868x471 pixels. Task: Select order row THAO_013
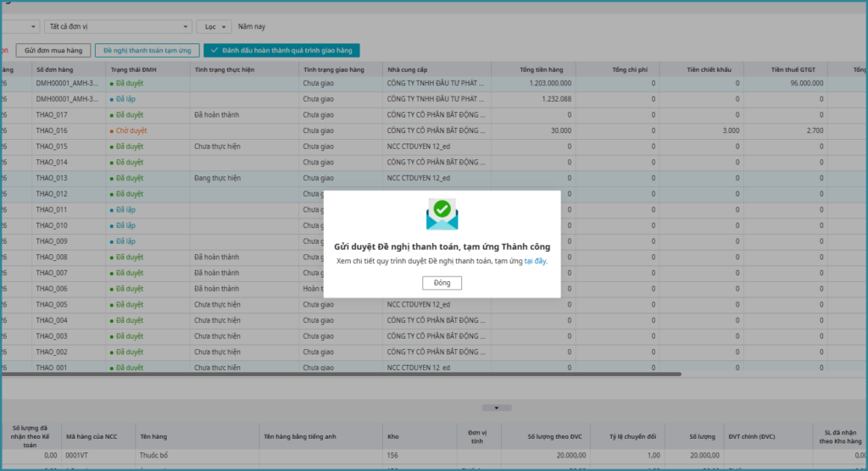click(434, 178)
